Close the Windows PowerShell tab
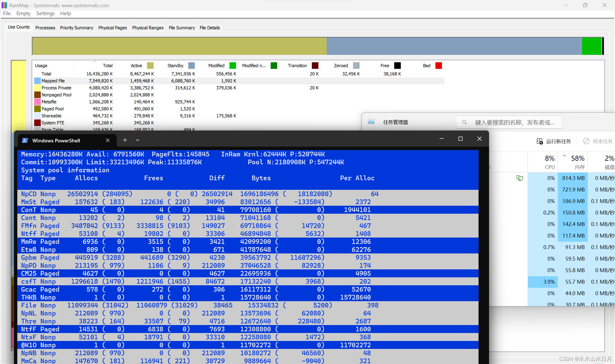The width and height of the screenshot is (615, 364). pyautogui.click(x=108, y=140)
